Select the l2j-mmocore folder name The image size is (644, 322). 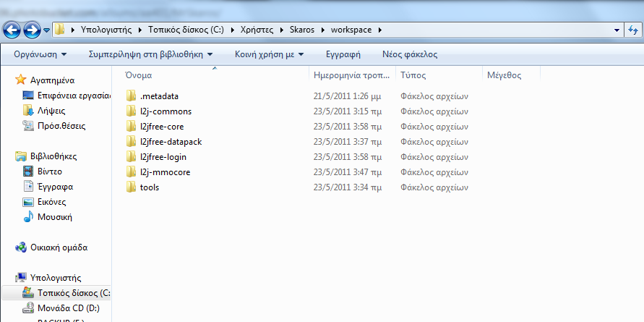pos(165,172)
